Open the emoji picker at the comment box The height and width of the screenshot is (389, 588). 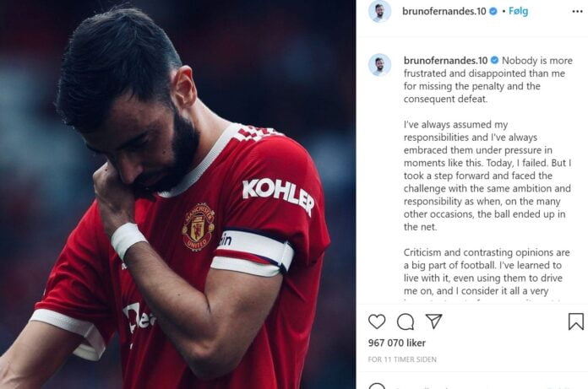click(377, 386)
